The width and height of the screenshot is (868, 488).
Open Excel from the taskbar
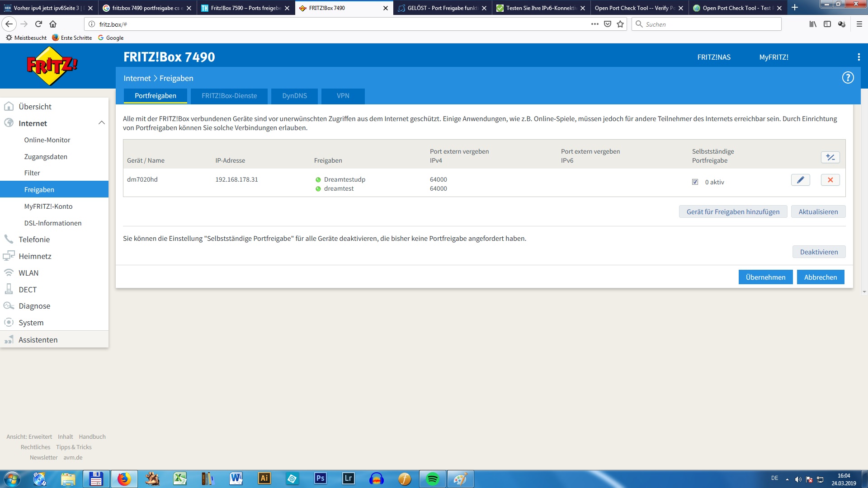pyautogui.click(x=180, y=479)
